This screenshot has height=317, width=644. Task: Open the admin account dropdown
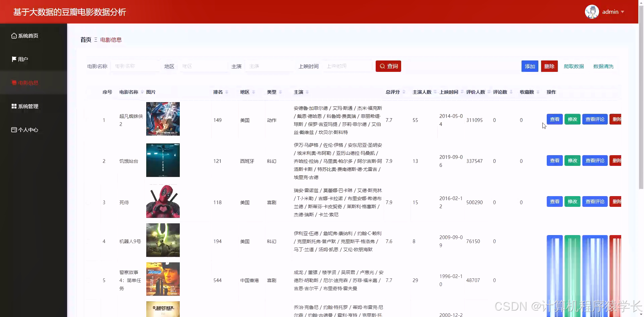click(613, 11)
